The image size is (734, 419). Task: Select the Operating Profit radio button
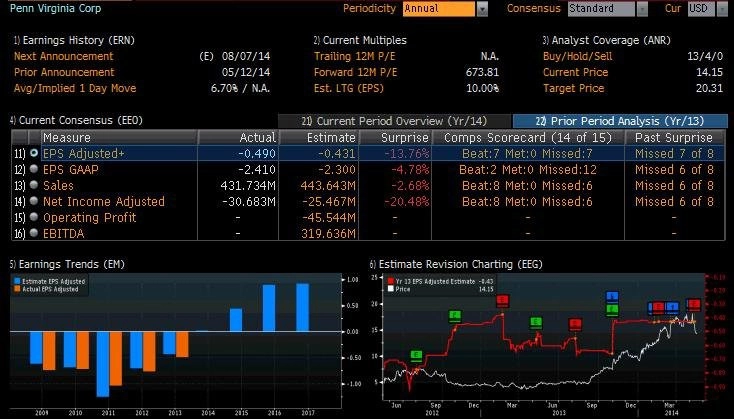pos(34,217)
